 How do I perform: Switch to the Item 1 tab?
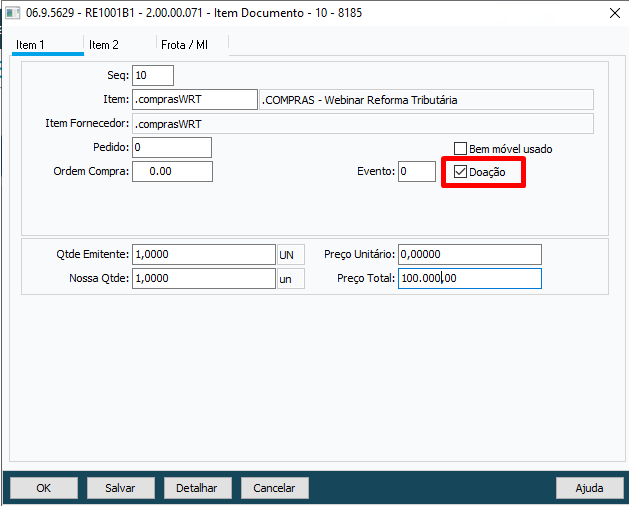click(47, 45)
